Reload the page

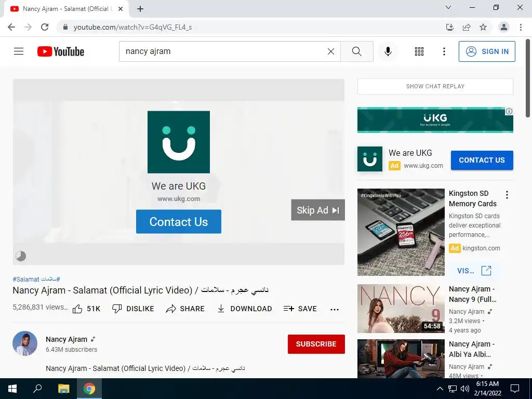[x=45, y=27]
